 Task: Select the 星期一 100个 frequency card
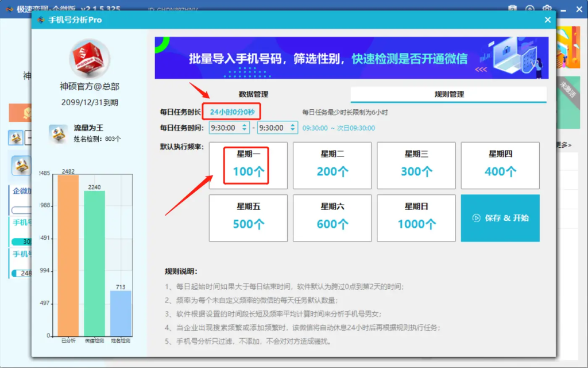[x=249, y=166]
